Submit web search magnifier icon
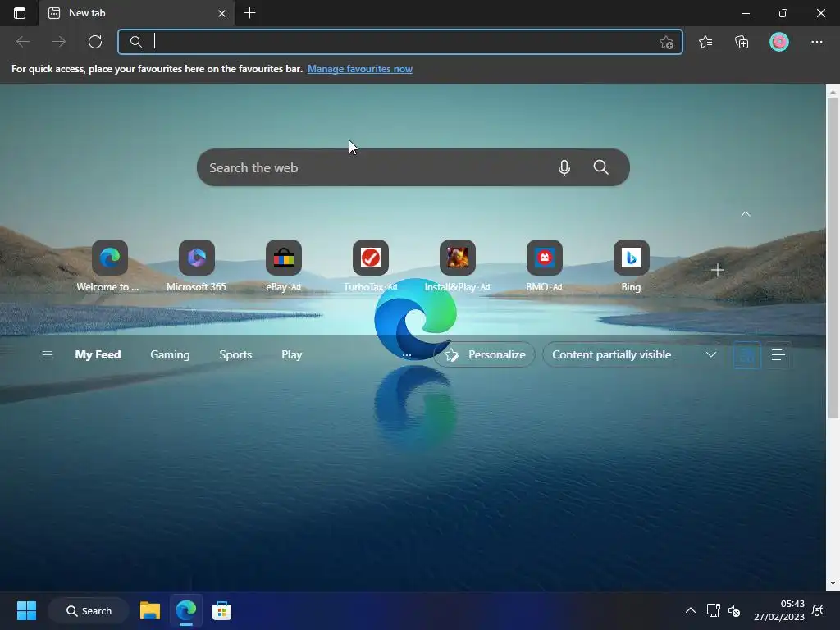Screen dimensions: 840x630 [601, 167]
